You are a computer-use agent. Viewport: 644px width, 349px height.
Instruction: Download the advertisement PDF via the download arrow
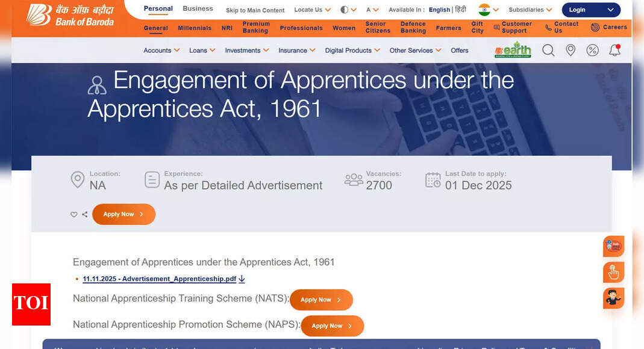pos(242,279)
